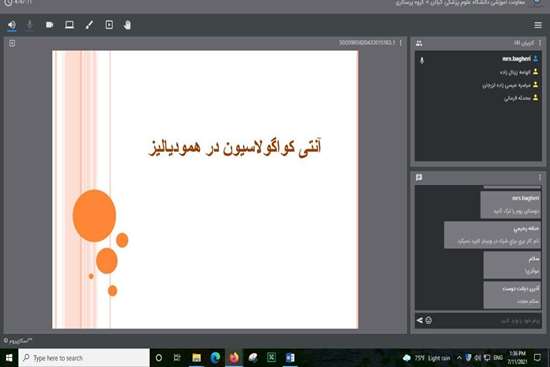Maximize the presentation panel with the expand icon
This screenshot has width=550, height=367.
(x=12, y=43)
